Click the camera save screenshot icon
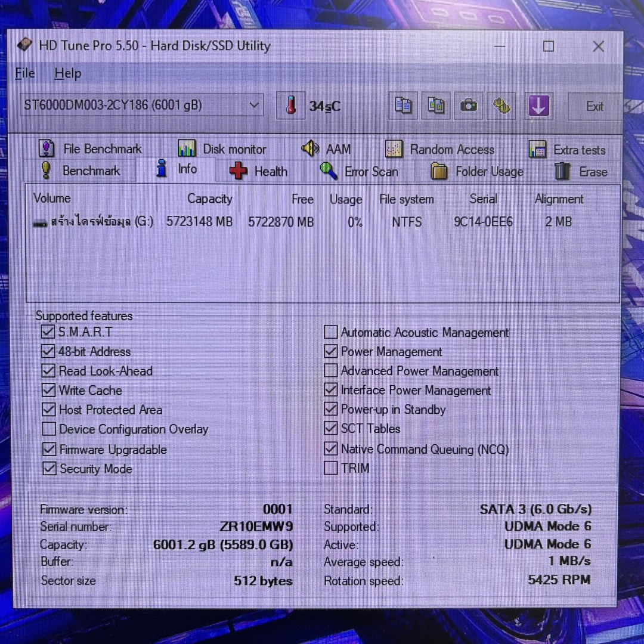The width and height of the screenshot is (644, 644). 469,106
